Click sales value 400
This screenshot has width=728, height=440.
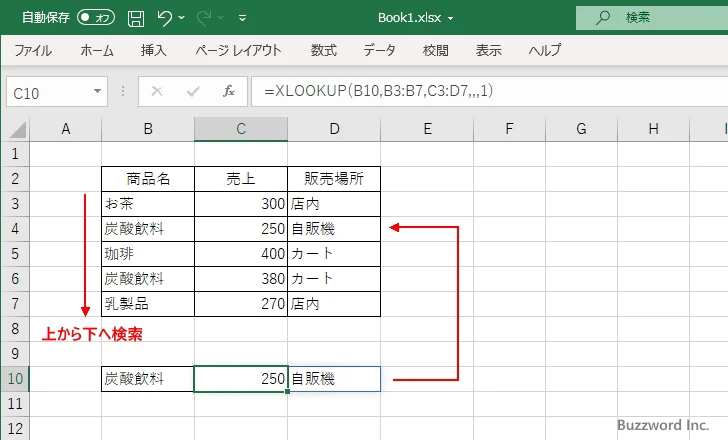pos(241,253)
